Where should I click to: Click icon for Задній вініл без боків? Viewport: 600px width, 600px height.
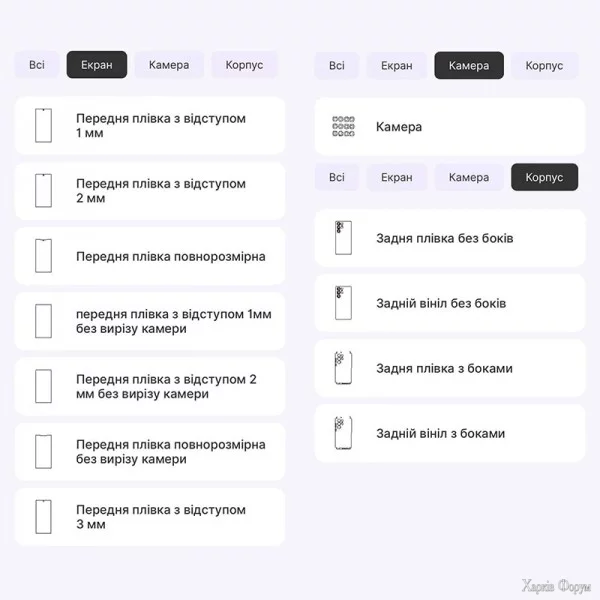[x=343, y=303]
